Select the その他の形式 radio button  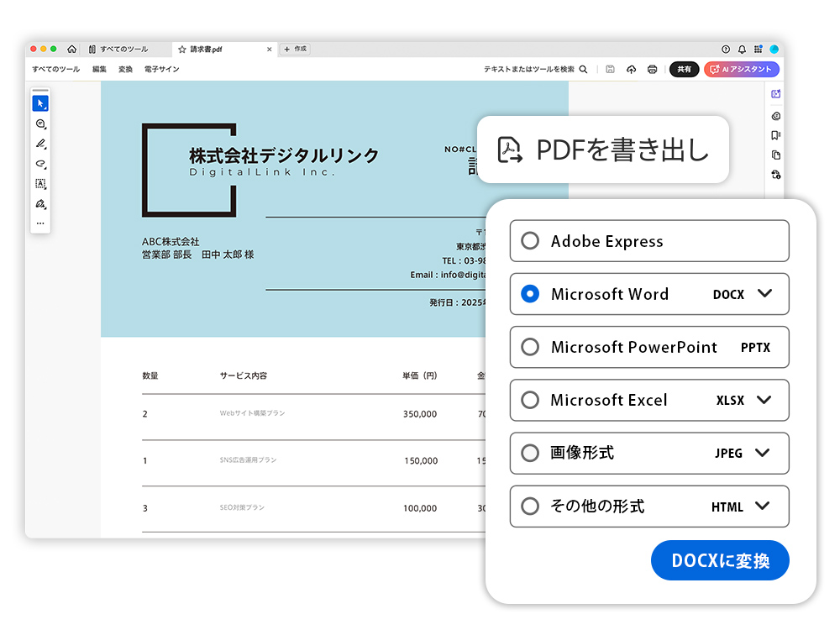click(530, 507)
